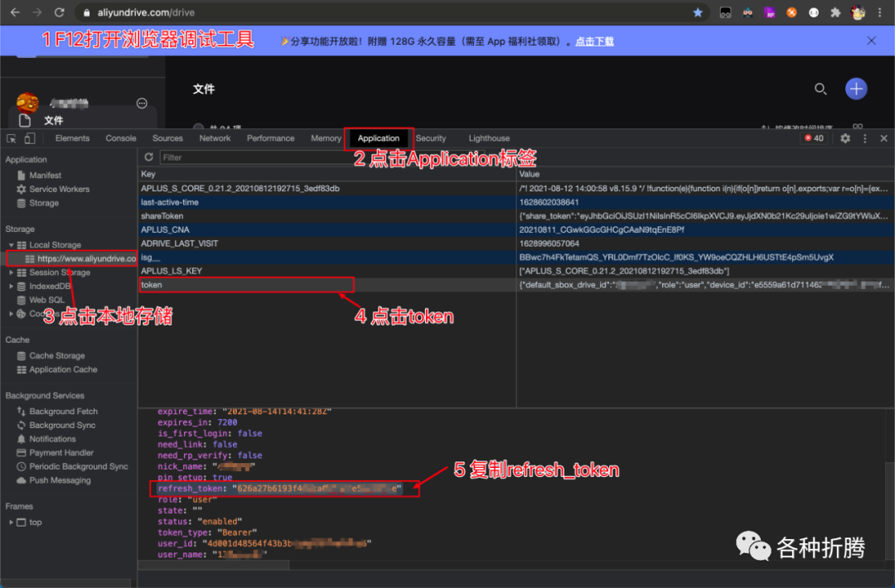Screen dimensions: 895x588
Task: Open the DevTools customize three-dot menu
Action: coord(864,138)
